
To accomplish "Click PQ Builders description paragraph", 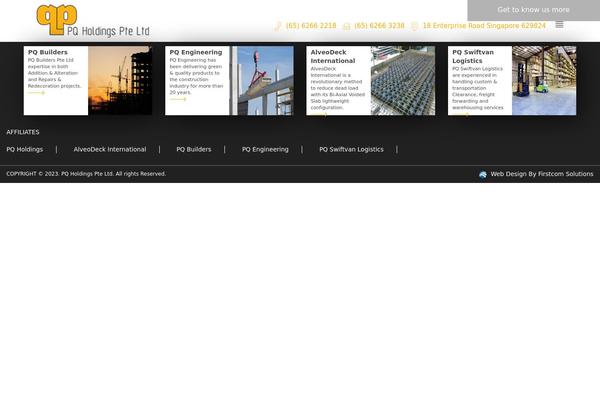I will pyautogui.click(x=54, y=73).
